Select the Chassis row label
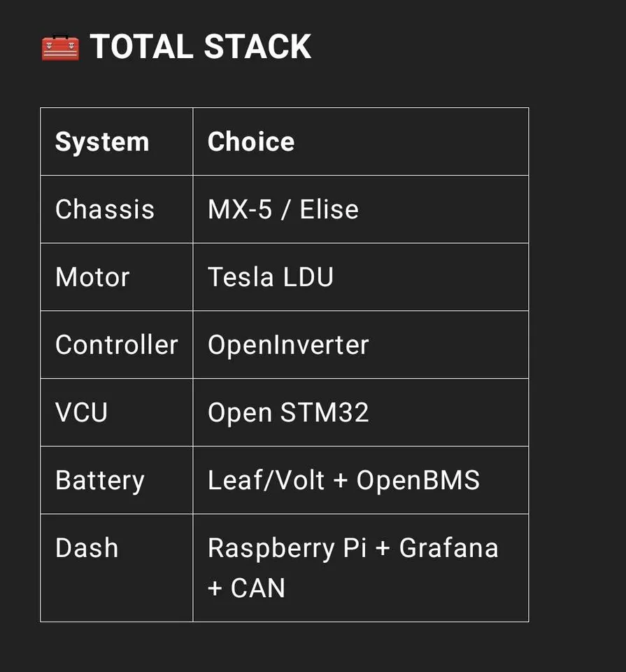 pos(105,209)
